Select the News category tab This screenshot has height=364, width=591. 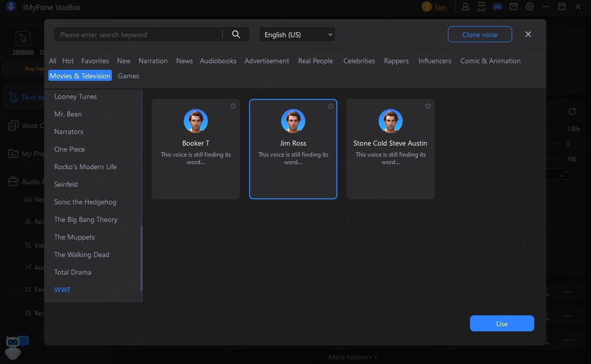click(x=184, y=61)
